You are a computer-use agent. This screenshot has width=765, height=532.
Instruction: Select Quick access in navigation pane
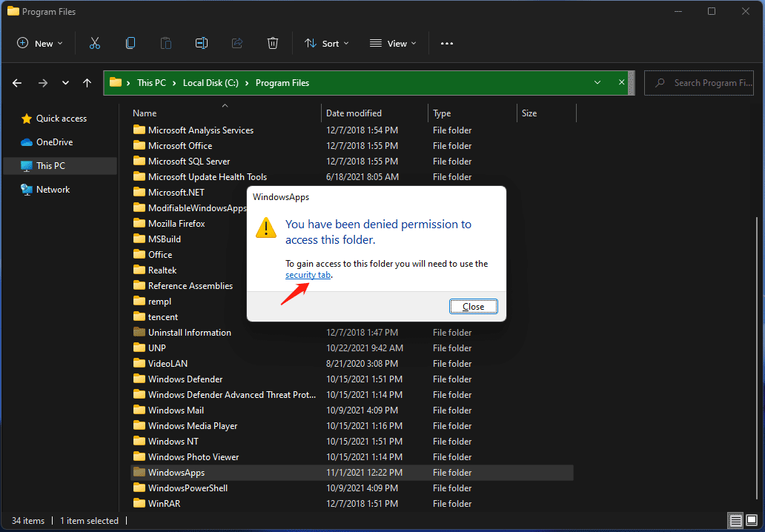[x=61, y=119]
